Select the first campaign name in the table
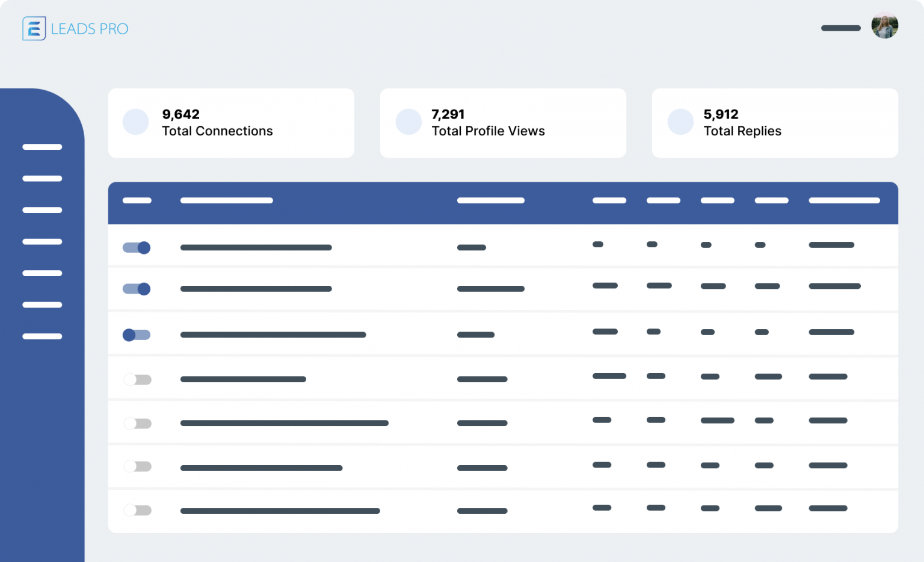924x562 pixels. click(x=256, y=247)
